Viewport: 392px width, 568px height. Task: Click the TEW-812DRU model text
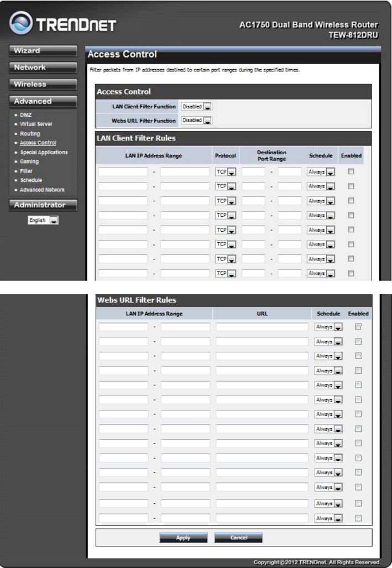(353, 35)
